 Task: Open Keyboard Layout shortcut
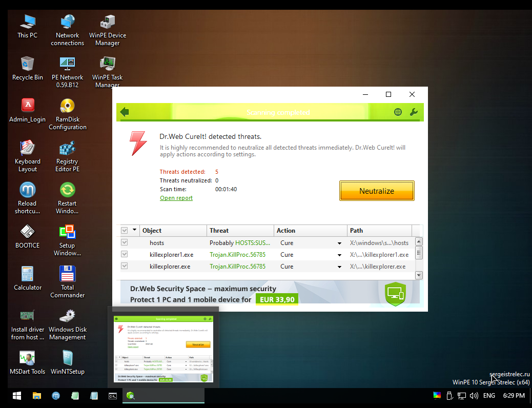click(x=28, y=156)
